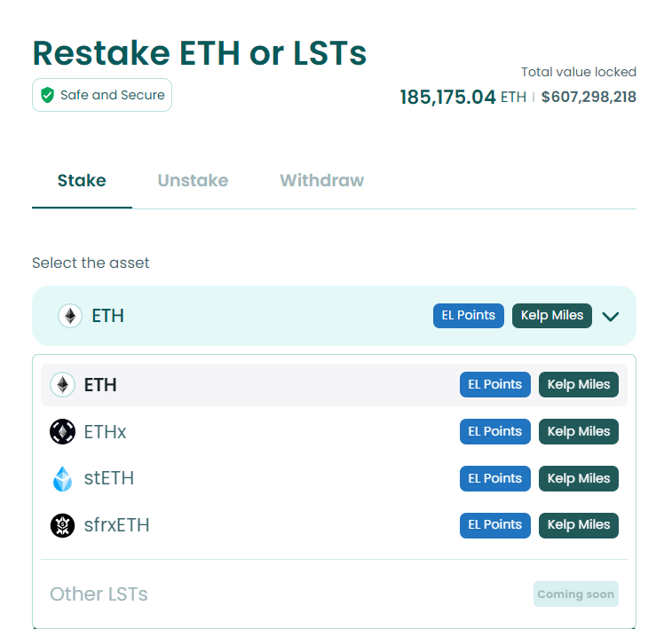This screenshot has height=629, width=672.
Task: Click the Safe and Secure badge
Action: [102, 95]
